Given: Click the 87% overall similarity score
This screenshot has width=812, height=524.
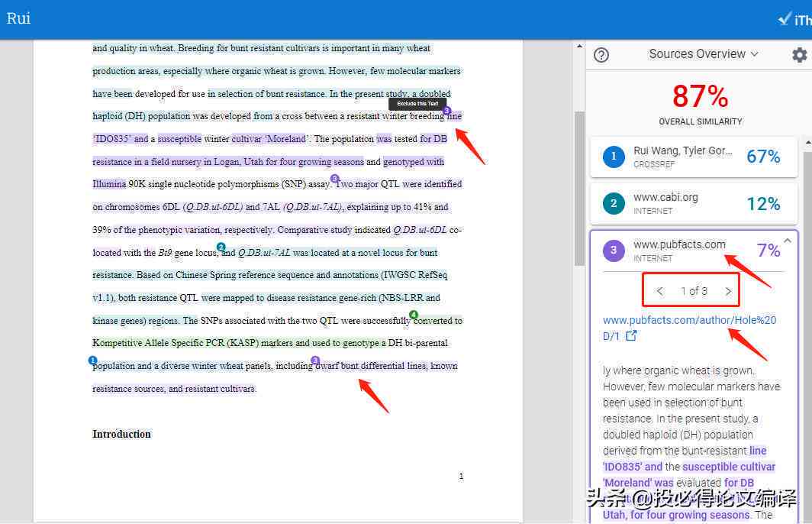Looking at the screenshot, I should 700,96.
